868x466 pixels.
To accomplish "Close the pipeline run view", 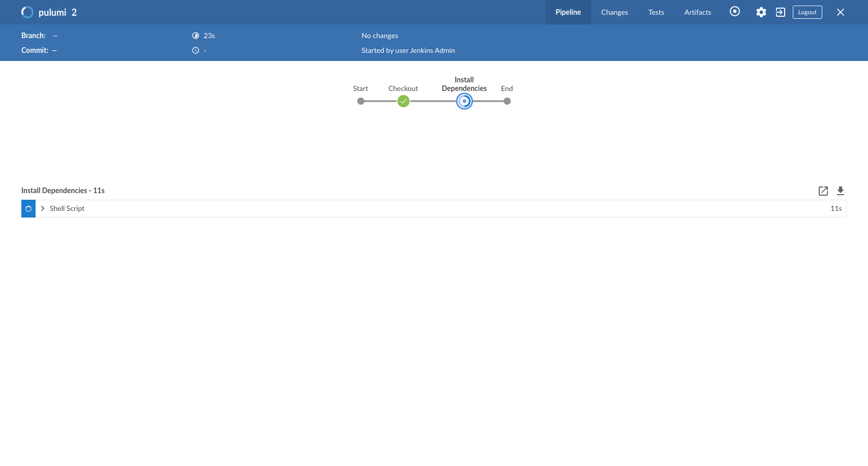I will click(841, 12).
